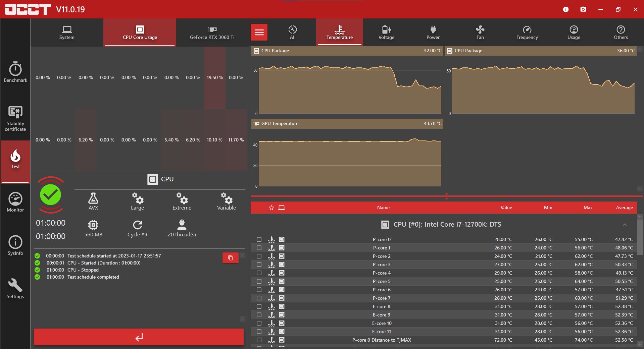
Task: Toggle checkbox for E-core 8 row
Action: tap(259, 306)
